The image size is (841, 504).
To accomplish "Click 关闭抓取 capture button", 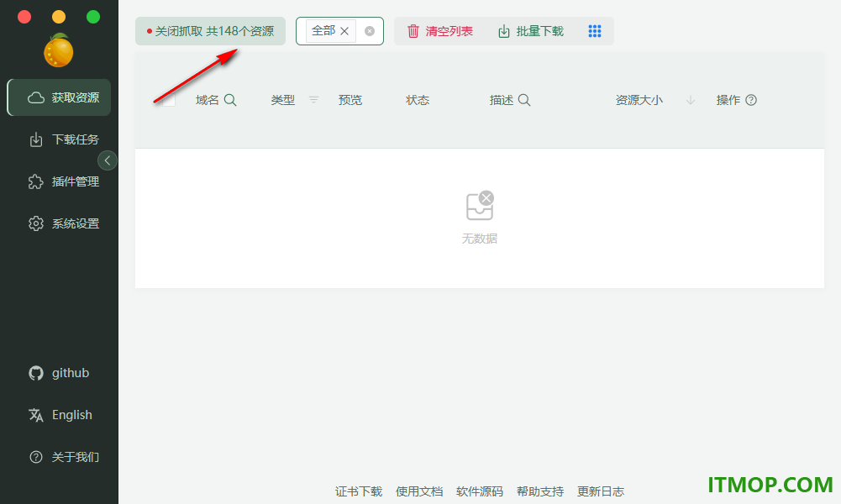I will (210, 31).
